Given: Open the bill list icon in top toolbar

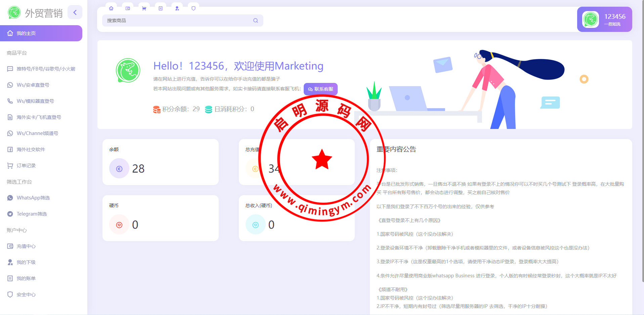Looking at the screenshot, I should tap(161, 8).
